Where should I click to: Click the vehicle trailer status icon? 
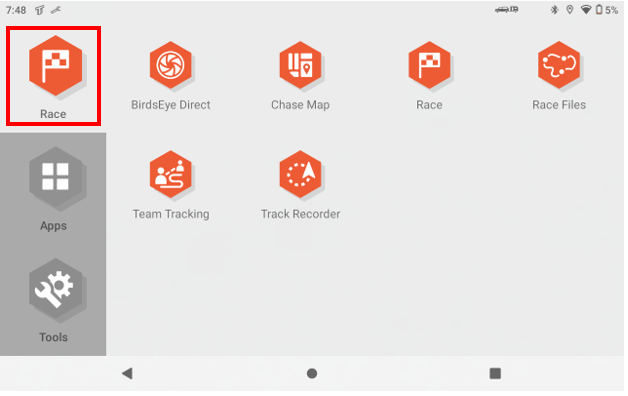click(x=507, y=10)
